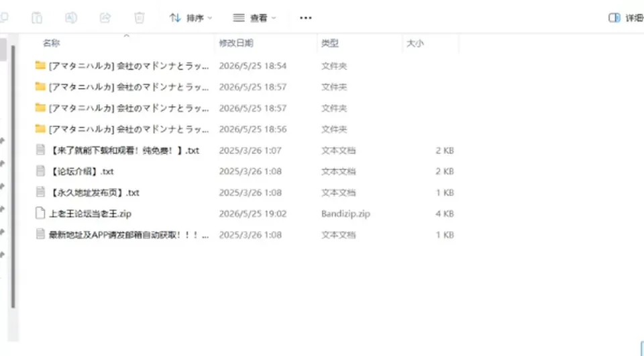Sort by the 名称 column header
The height and width of the screenshot is (356, 644).
(52, 43)
